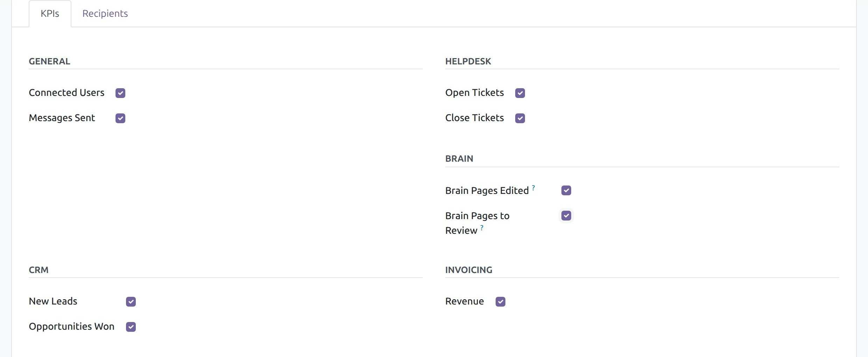Click the BRAIN section heading

tap(459, 159)
